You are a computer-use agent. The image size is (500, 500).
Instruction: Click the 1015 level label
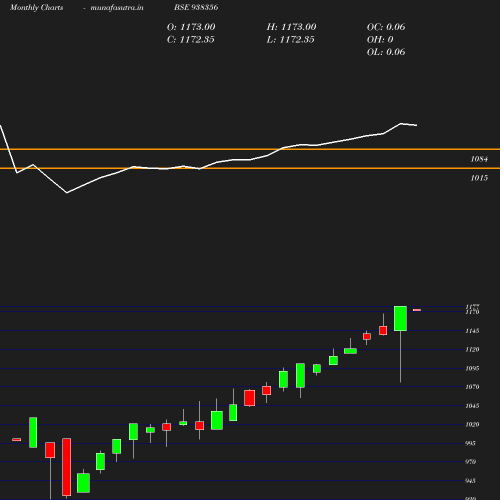[x=479, y=178]
